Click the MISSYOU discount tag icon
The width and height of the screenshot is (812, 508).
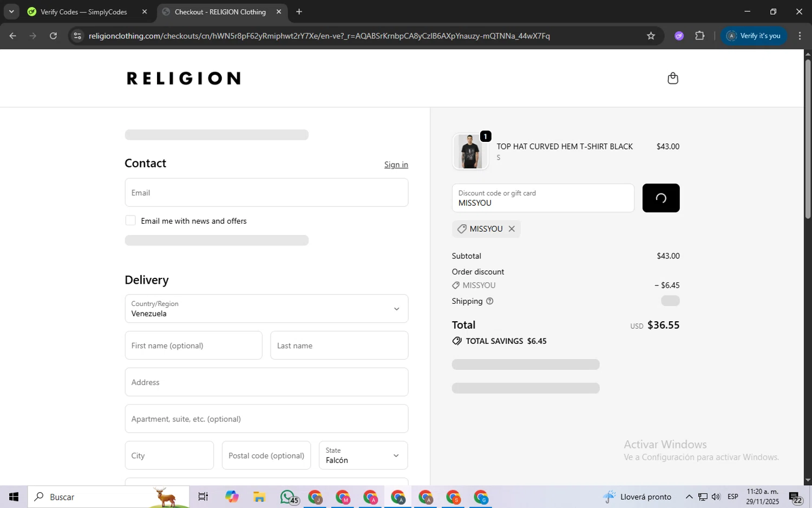(x=462, y=229)
